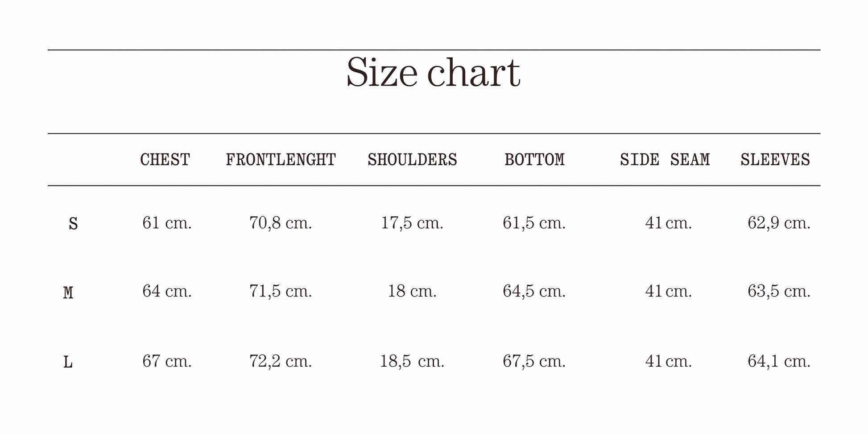The width and height of the screenshot is (868, 434).
Task: Select the 62,9 cm. sleeves value
Action: click(779, 223)
